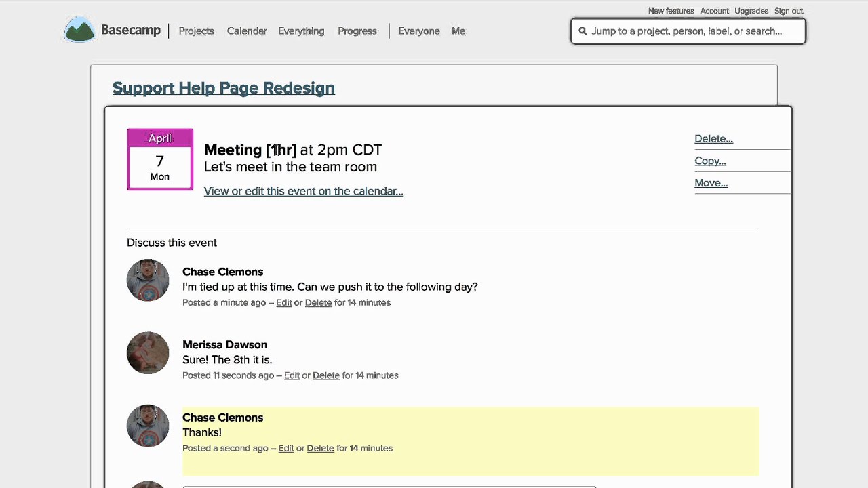Select Progress in the top navigation
This screenshot has width=868, height=488.
357,31
